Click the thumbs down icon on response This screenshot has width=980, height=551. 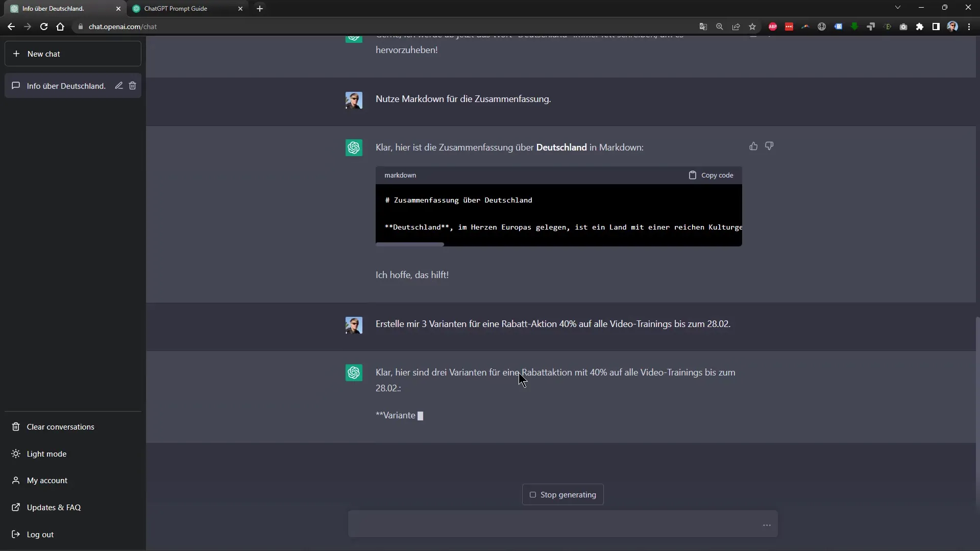coord(769,146)
